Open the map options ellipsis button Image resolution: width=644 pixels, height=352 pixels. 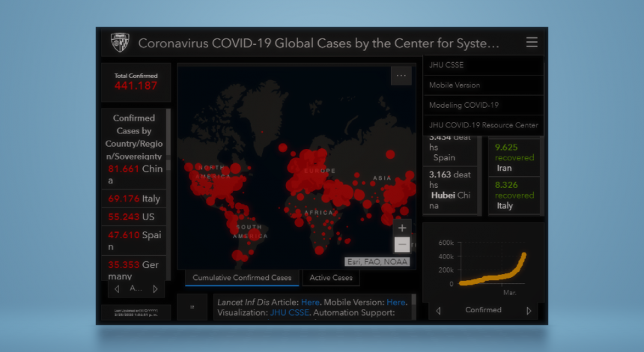tap(401, 76)
